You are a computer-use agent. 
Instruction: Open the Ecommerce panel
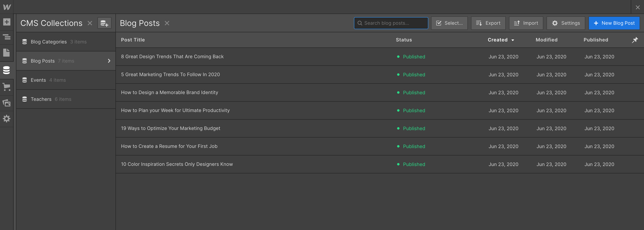click(x=7, y=87)
